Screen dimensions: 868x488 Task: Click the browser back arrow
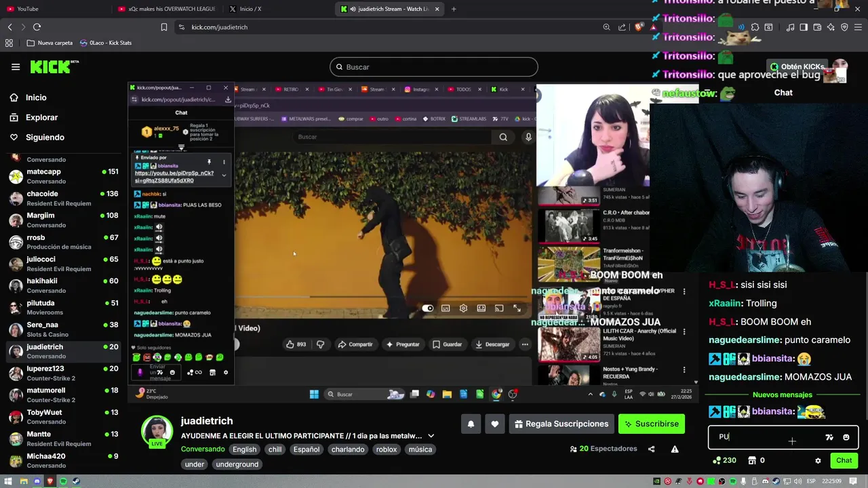click(9, 27)
